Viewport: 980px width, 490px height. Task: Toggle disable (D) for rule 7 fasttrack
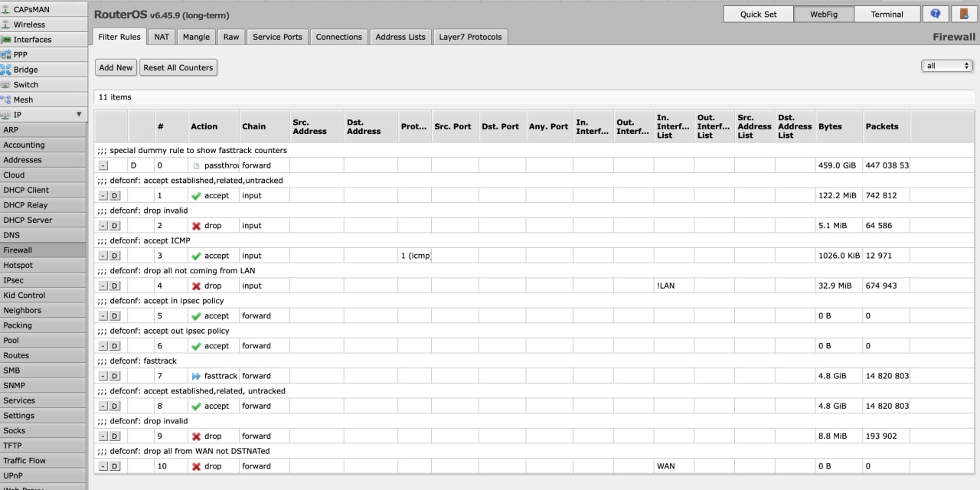tap(115, 376)
